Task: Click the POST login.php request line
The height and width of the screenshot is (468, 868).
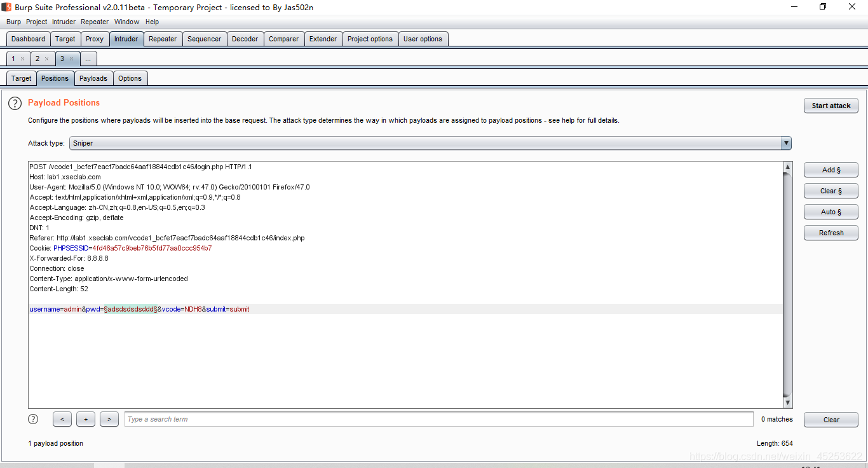Action: coord(140,167)
